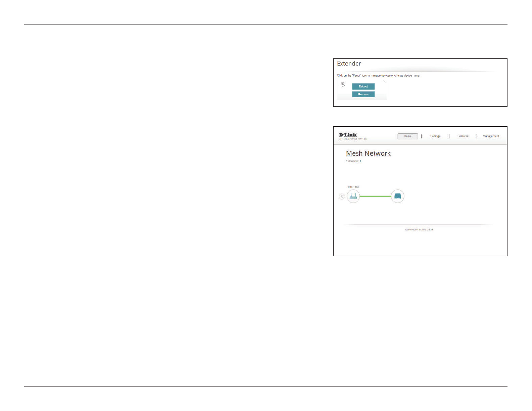Click the back arrow icon in Extender card
The height and width of the screenshot is (411, 532).
[343, 84]
